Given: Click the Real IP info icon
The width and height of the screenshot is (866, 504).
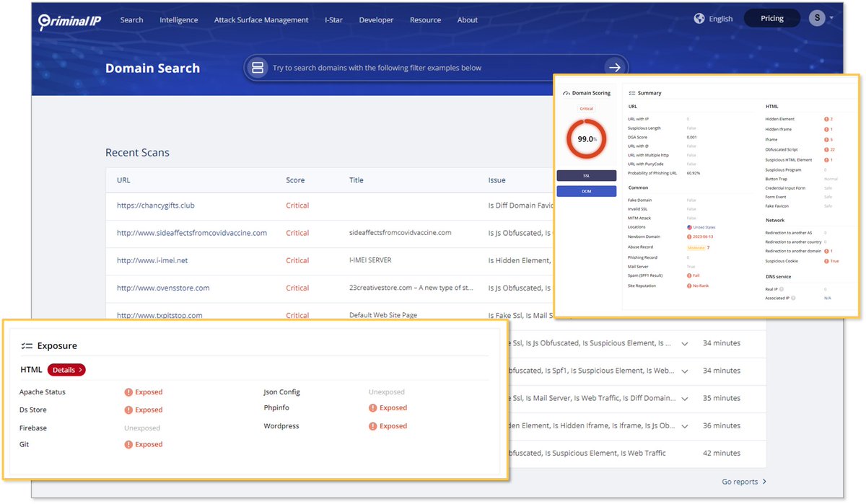Looking at the screenshot, I should (782, 288).
